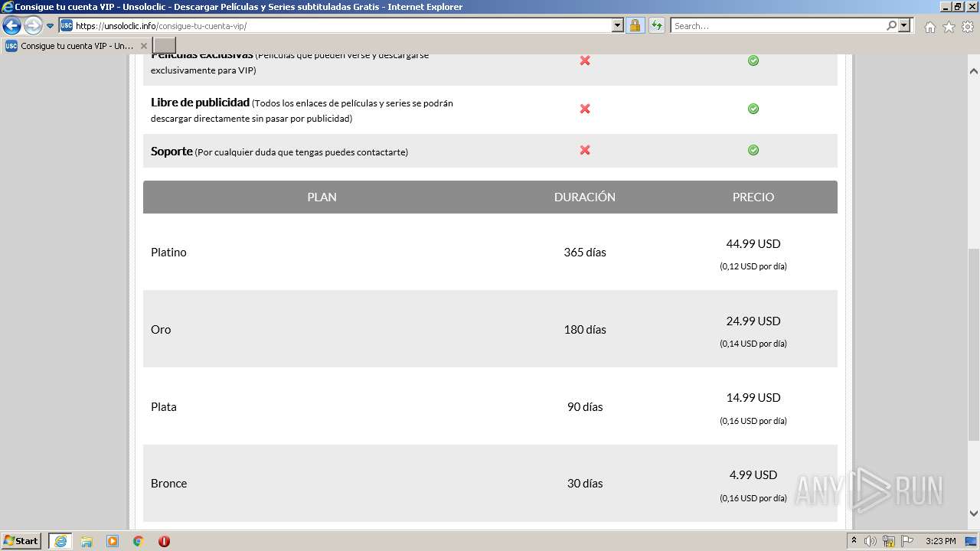Click the 4.99 USD price

click(x=753, y=474)
